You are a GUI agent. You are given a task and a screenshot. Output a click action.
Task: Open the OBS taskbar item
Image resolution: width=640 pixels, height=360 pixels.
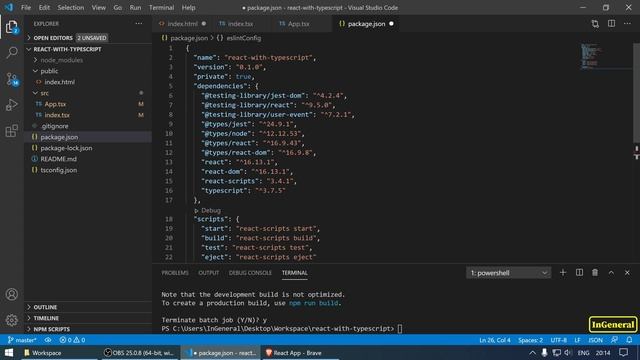click(139, 353)
